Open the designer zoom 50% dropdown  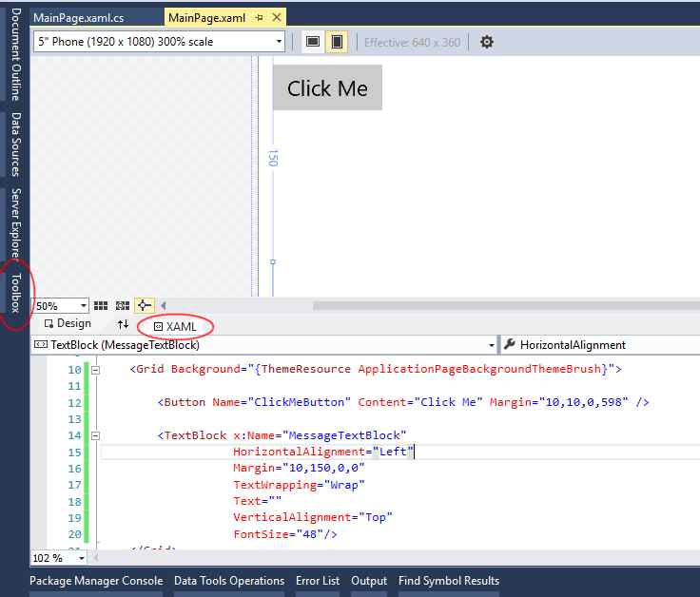(x=61, y=306)
